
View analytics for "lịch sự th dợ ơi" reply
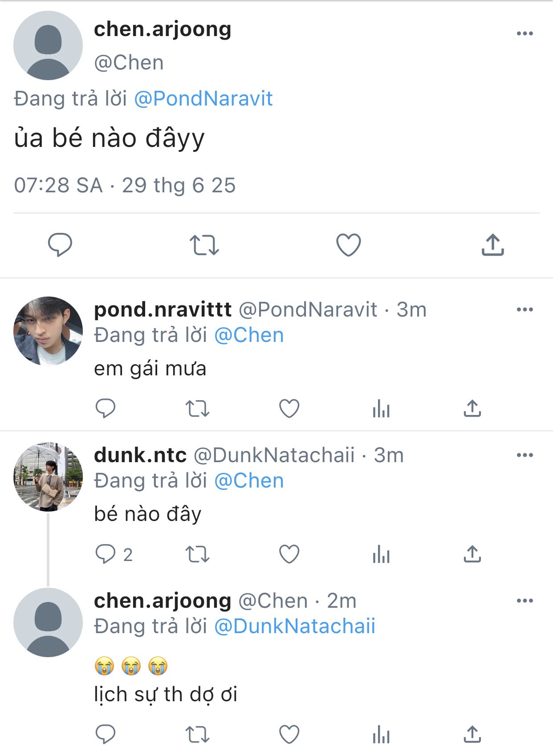pyautogui.click(x=381, y=734)
